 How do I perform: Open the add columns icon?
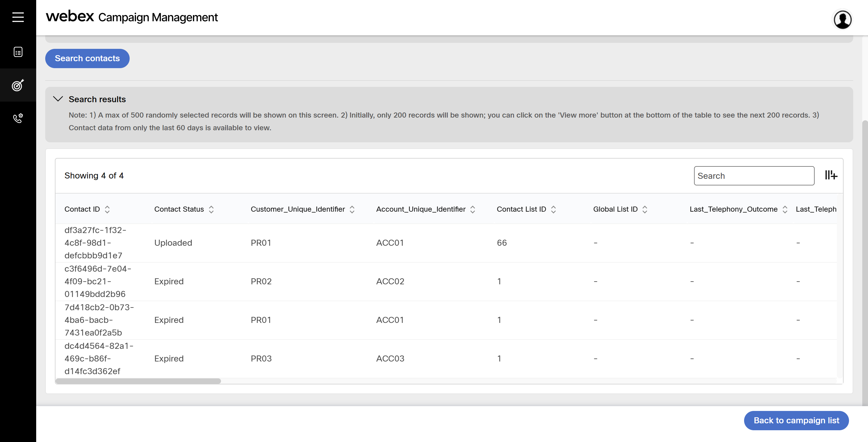click(831, 175)
